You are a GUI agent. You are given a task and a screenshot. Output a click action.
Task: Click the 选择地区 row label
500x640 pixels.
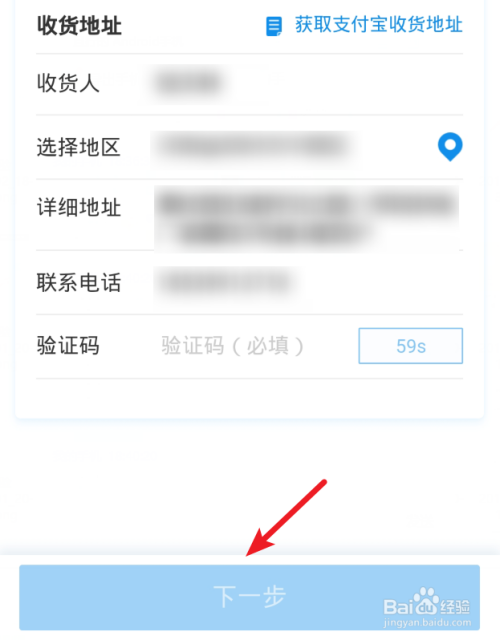point(79,147)
